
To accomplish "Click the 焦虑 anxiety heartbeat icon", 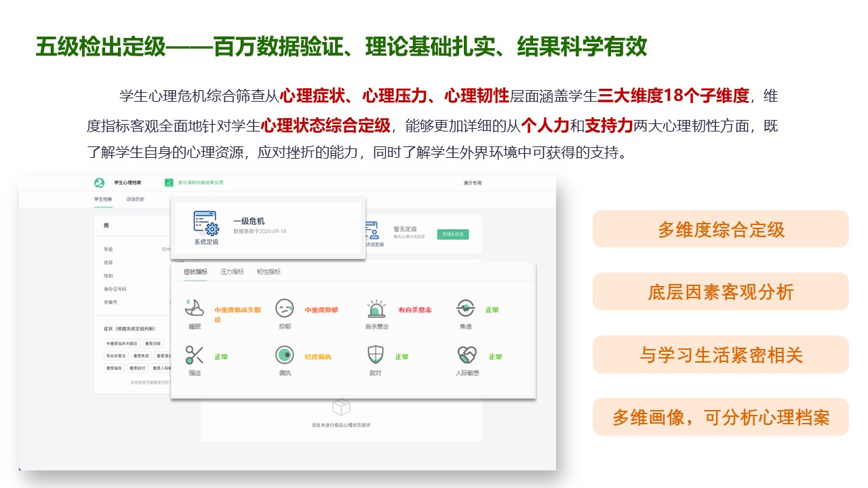I will tap(465, 308).
